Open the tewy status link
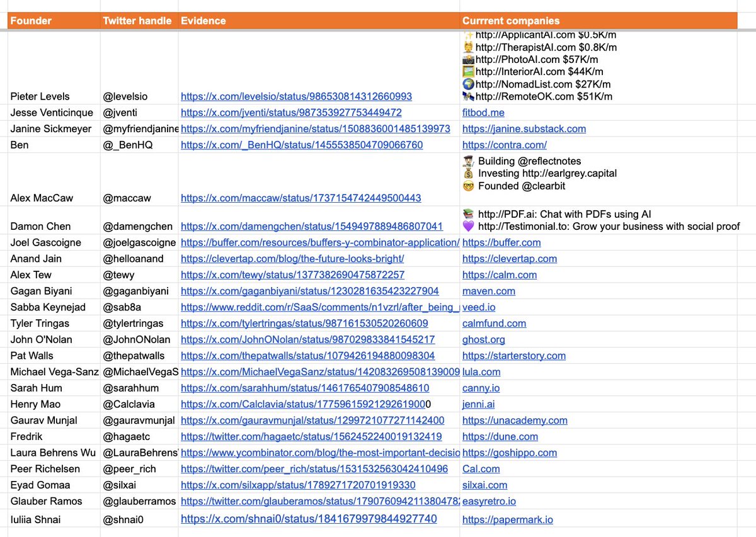 (293, 274)
